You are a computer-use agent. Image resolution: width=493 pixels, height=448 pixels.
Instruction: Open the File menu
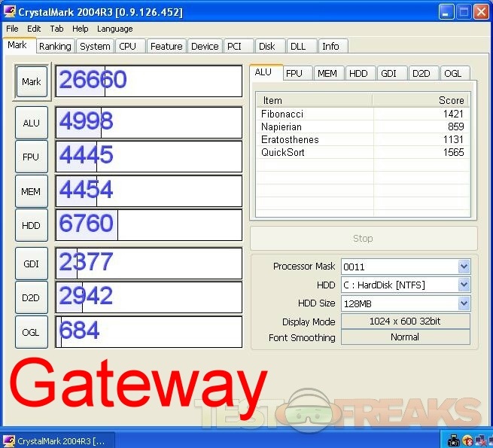pyautogui.click(x=12, y=29)
